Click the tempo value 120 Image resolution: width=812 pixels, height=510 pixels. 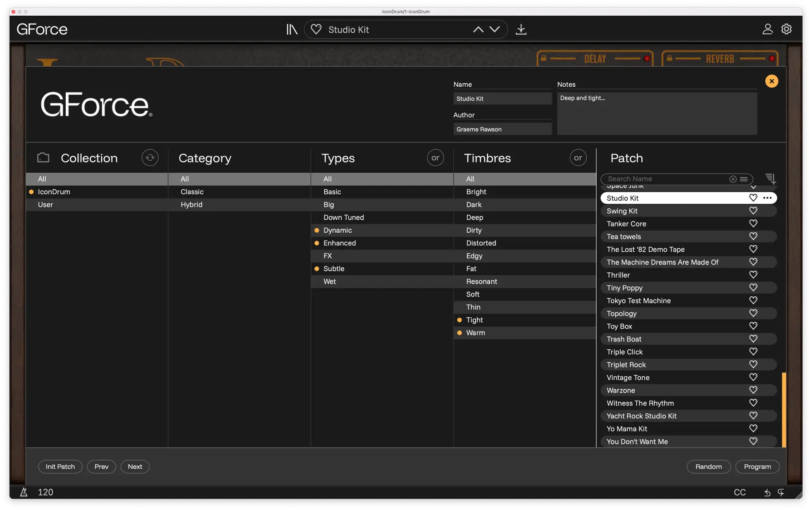pyautogui.click(x=45, y=492)
